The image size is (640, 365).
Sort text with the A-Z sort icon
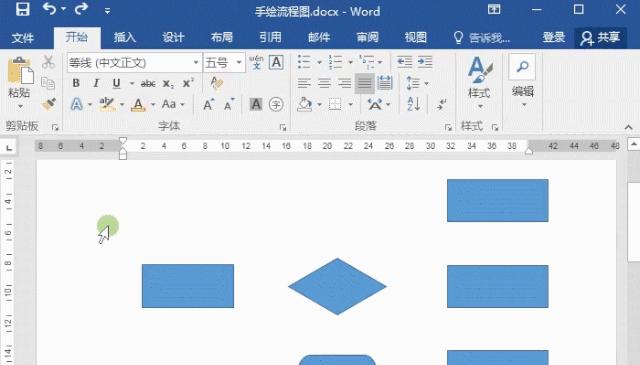click(413, 105)
